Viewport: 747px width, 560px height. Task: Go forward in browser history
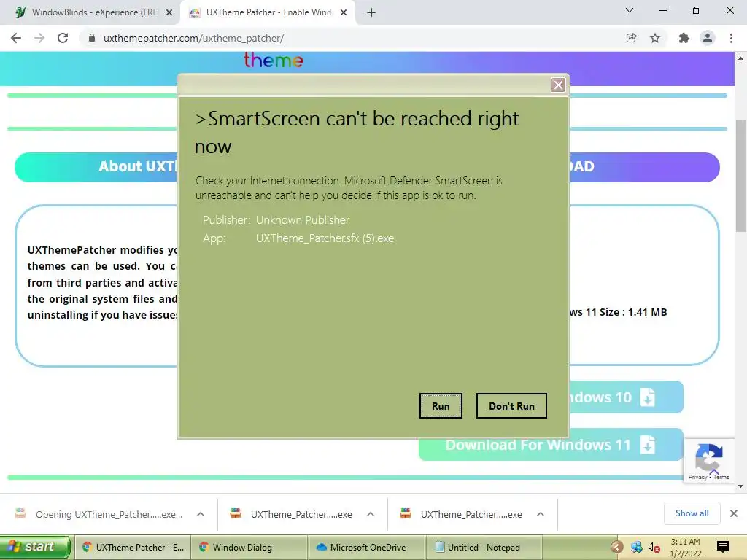pos(39,38)
